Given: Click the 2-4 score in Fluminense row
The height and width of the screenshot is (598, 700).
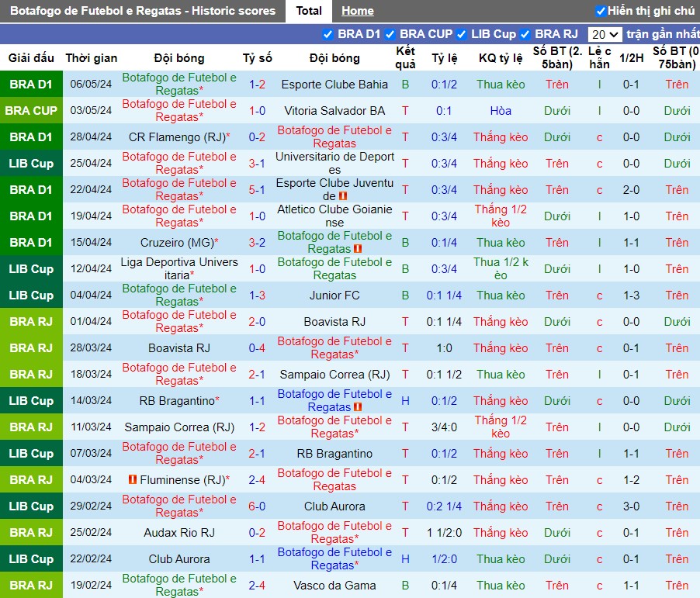Looking at the screenshot, I should (257, 480).
